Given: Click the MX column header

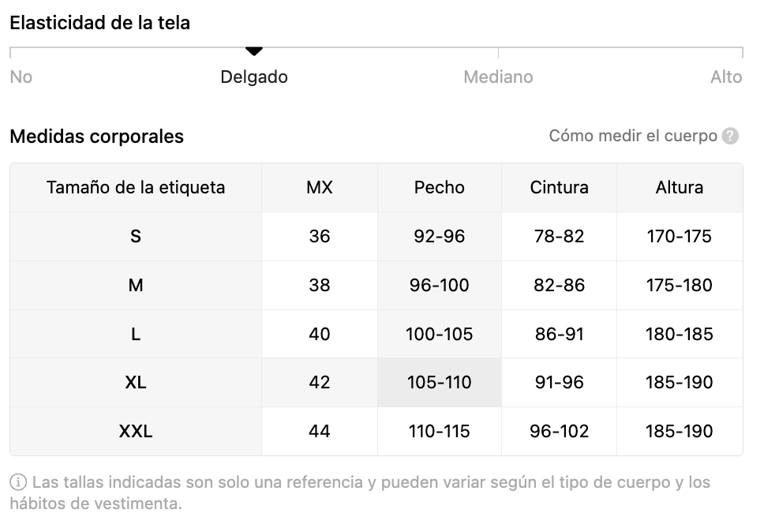Looking at the screenshot, I should [320, 188].
